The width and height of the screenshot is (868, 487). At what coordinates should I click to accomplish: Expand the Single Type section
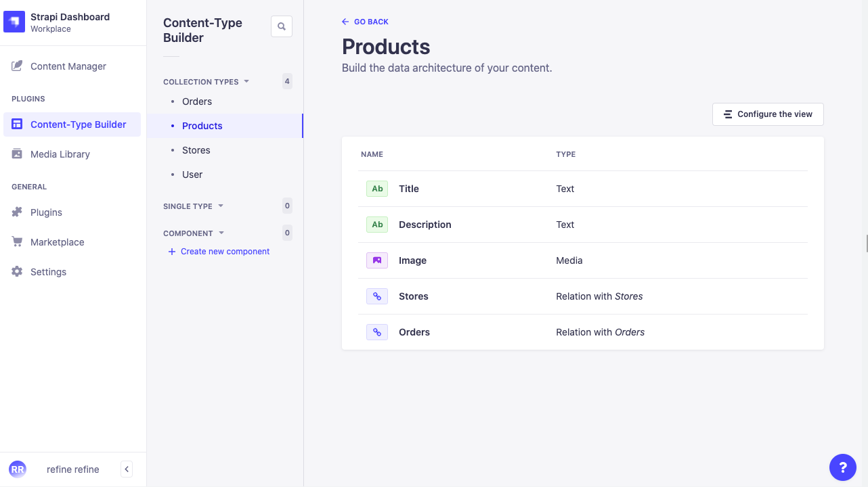click(219, 206)
